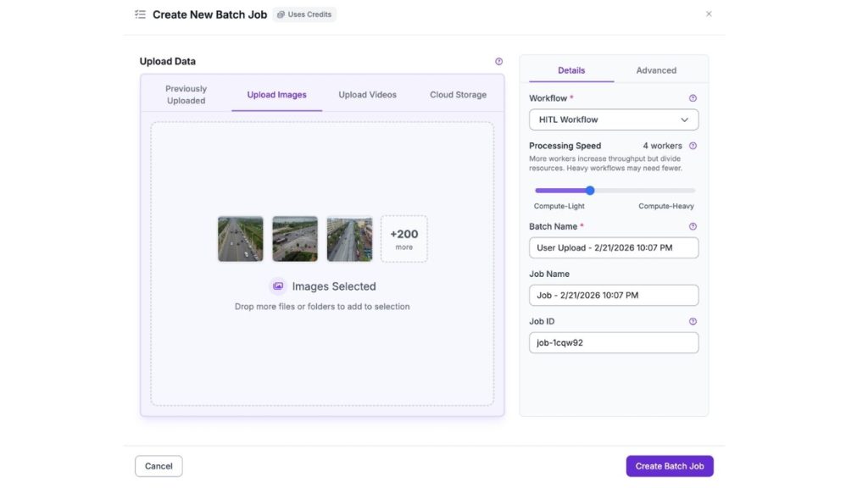This screenshot has height=488, width=868.
Task: Click the +200 more thumbnail tile
Action: 403,239
